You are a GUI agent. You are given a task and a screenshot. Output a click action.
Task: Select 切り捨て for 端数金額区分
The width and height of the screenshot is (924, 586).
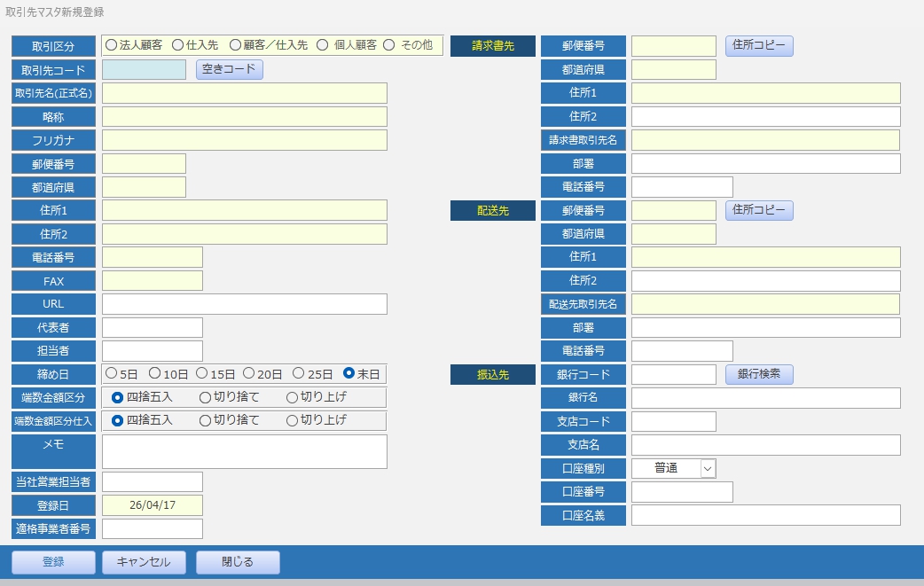205,397
